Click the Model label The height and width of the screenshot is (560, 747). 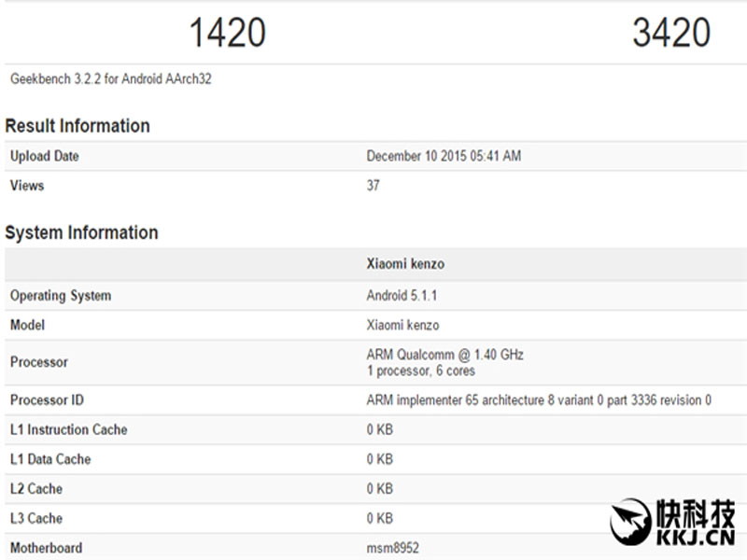pyautogui.click(x=28, y=325)
